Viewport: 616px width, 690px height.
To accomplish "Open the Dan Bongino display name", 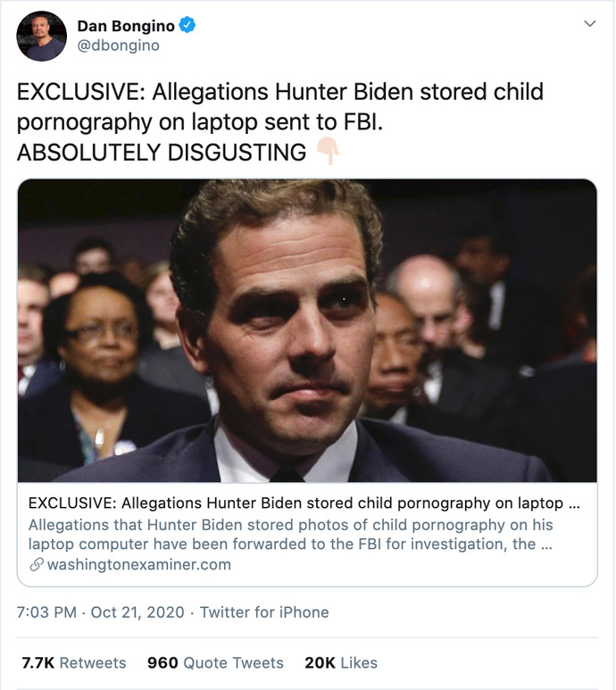I will [126, 26].
